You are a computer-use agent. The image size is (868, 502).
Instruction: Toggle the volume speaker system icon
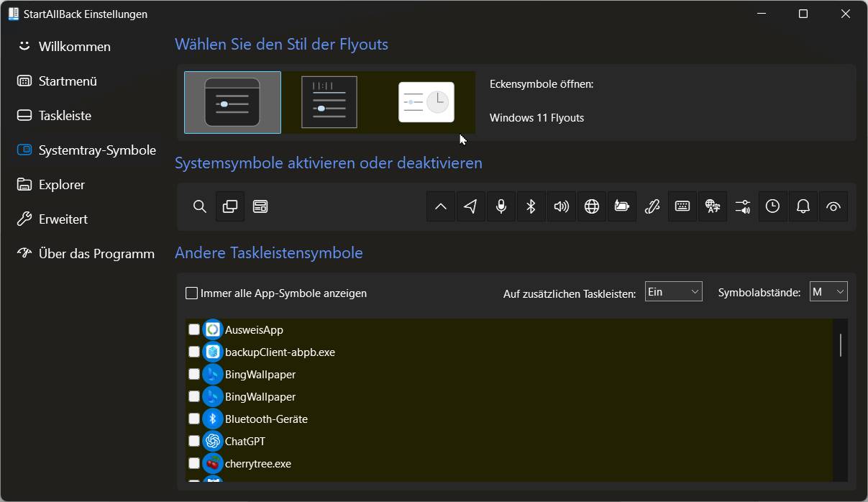click(562, 206)
